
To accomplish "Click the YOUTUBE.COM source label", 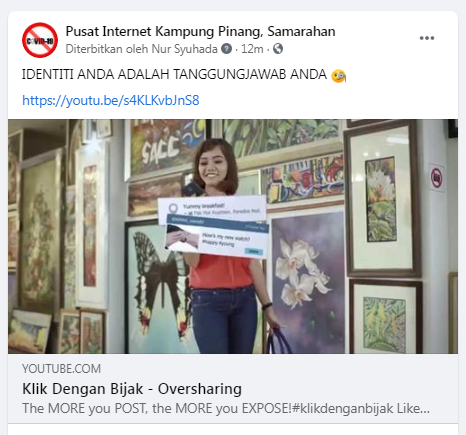I will (61, 369).
